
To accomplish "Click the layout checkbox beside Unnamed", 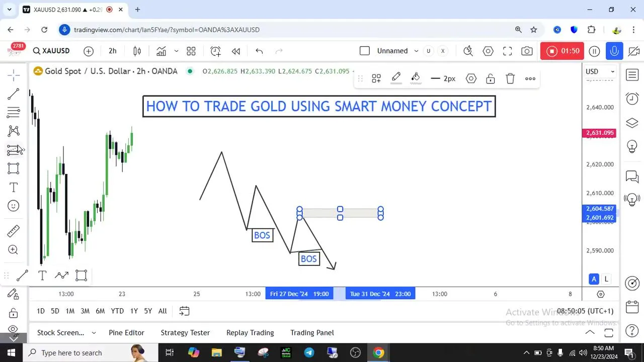I will click(x=365, y=51).
